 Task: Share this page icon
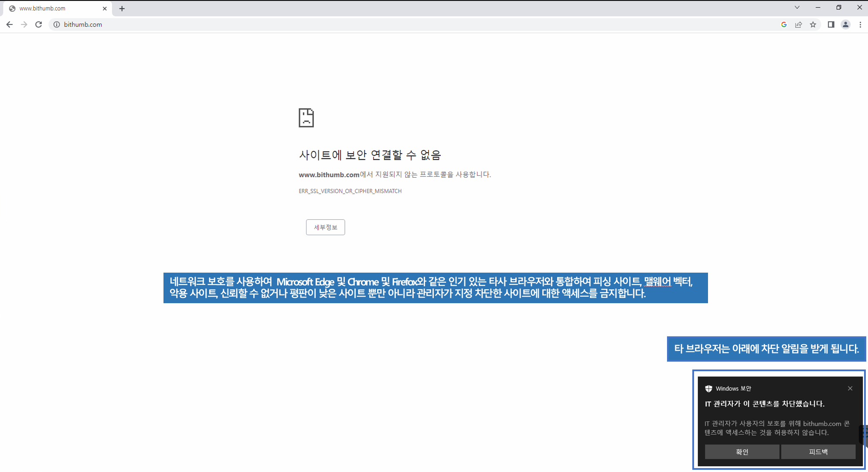coord(798,24)
